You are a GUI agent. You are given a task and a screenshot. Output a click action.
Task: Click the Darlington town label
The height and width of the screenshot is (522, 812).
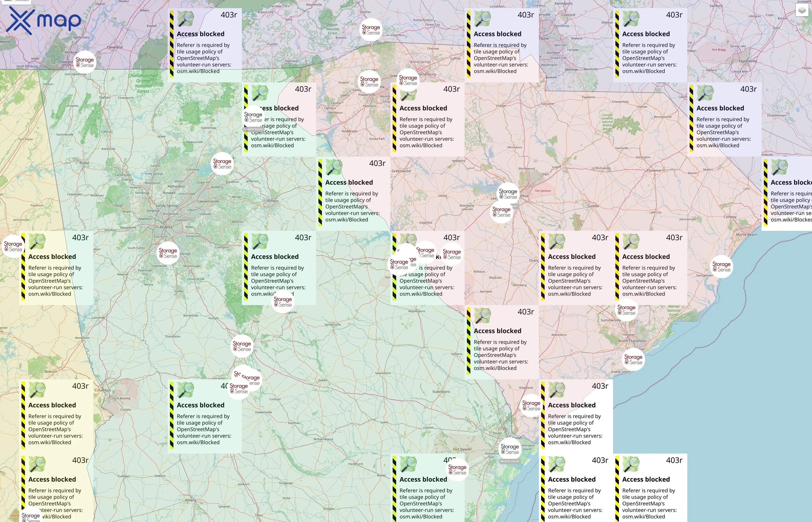643,157
